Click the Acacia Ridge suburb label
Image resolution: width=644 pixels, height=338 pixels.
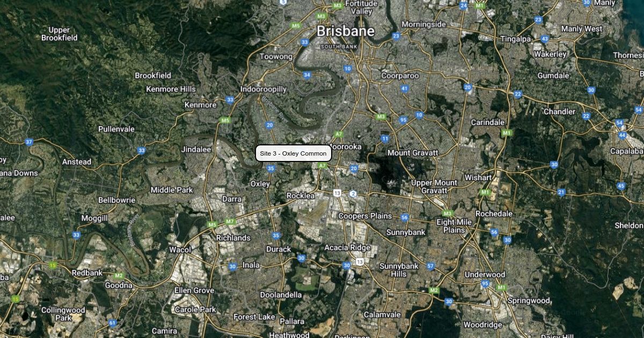[x=347, y=247]
